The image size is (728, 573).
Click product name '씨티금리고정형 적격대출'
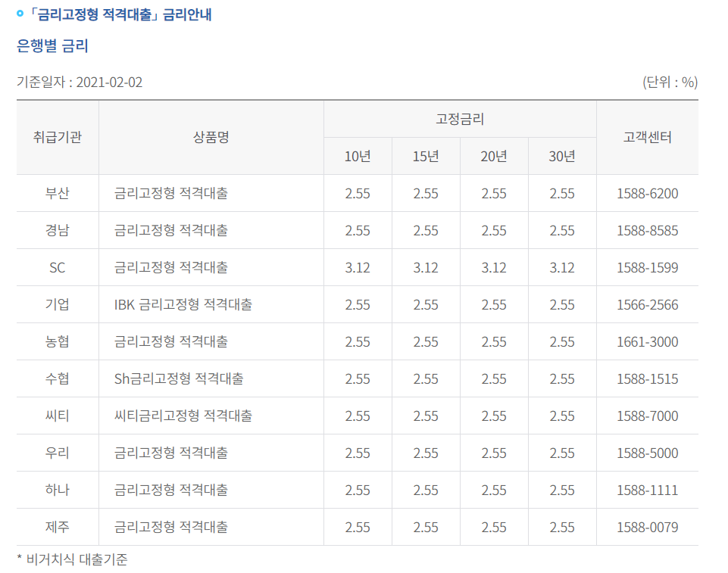click(x=183, y=416)
